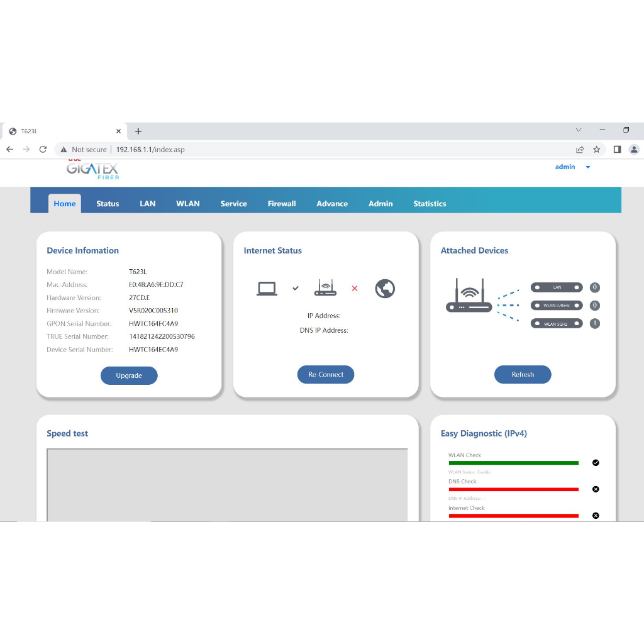The height and width of the screenshot is (644, 644).
Task: Click the laptop icon in Internet Status
Action: coord(267,289)
